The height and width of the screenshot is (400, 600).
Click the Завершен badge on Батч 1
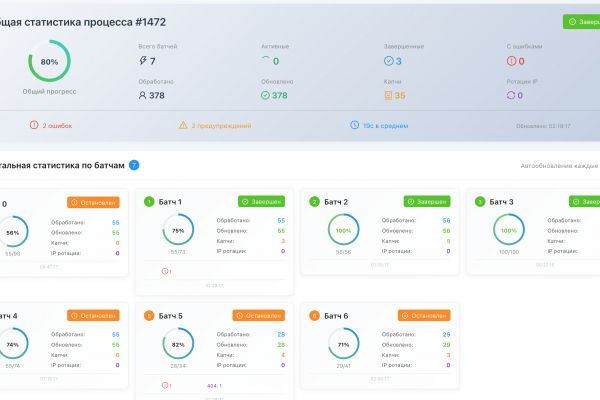click(261, 201)
